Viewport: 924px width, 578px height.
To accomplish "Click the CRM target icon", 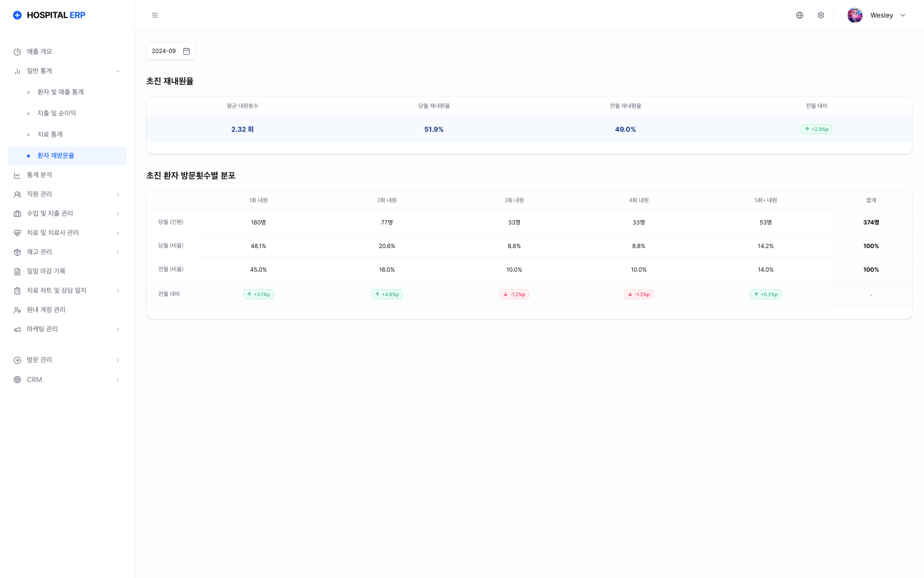I will 17,380.
